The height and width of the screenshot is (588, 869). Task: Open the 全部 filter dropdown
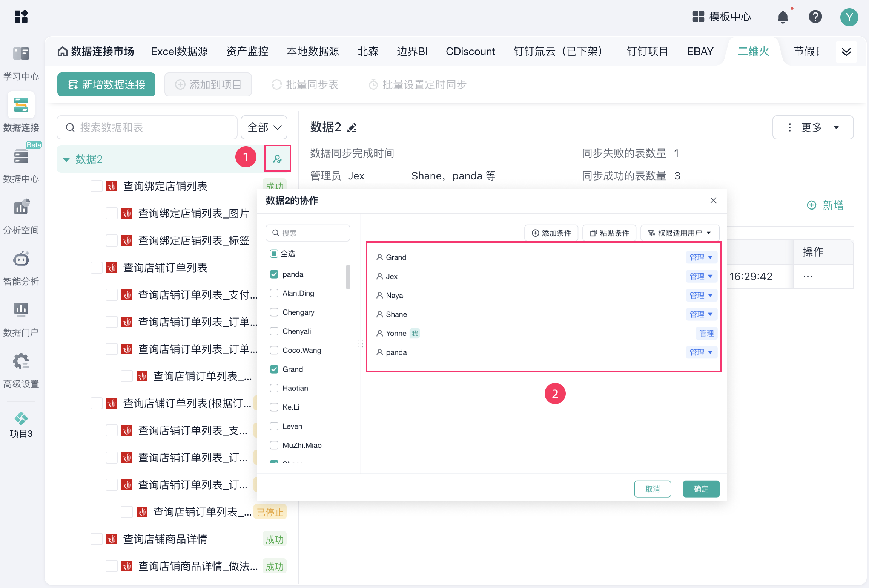(264, 127)
